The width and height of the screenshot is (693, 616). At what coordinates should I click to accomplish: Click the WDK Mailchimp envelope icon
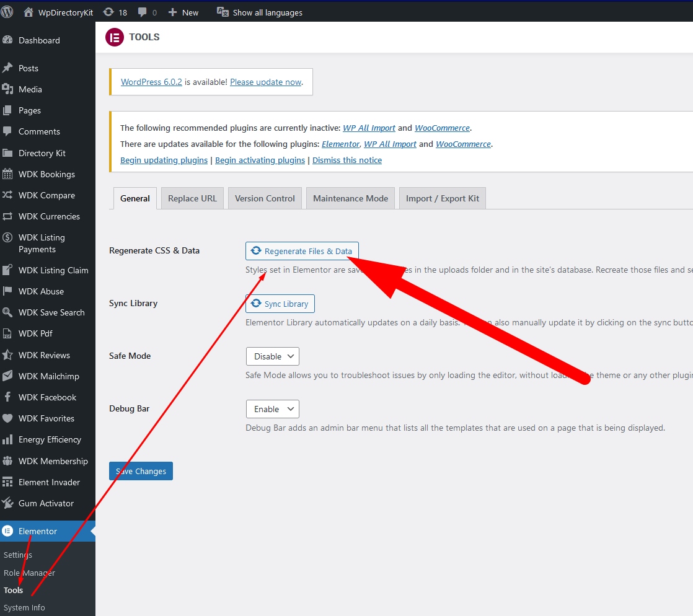(x=7, y=376)
